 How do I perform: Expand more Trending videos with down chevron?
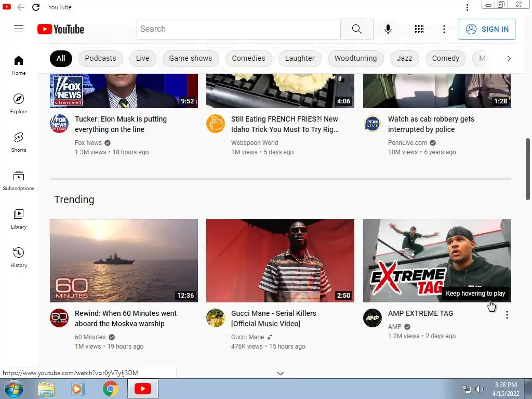coord(280,373)
